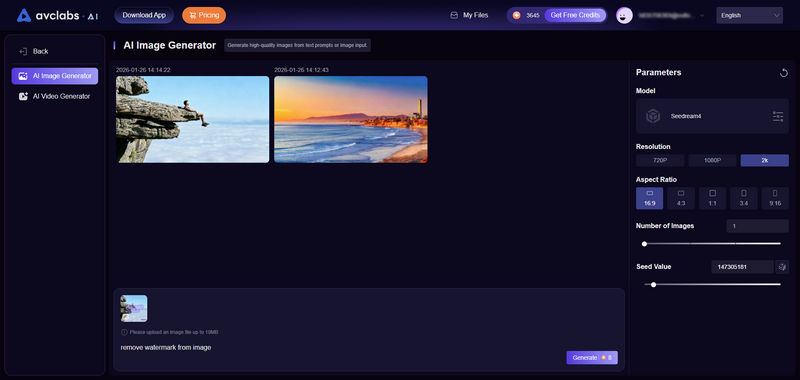Click the Seedream4 model cube icon
The height and width of the screenshot is (380, 800).
point(653,116)
